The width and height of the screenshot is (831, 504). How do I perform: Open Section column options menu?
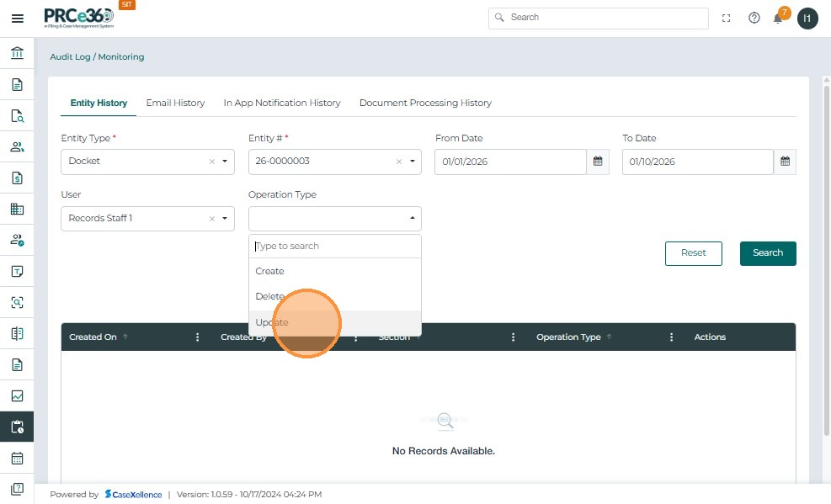(x=513, y=337)
